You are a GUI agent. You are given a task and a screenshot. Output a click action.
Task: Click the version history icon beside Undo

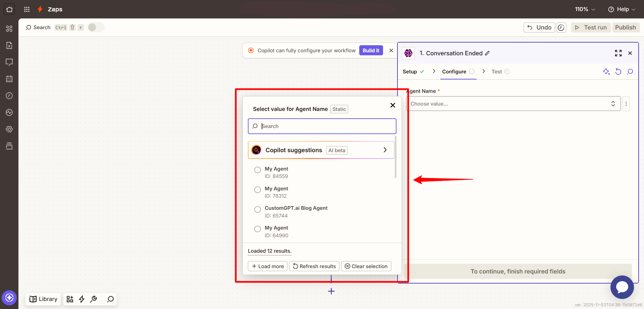point(561,27)
